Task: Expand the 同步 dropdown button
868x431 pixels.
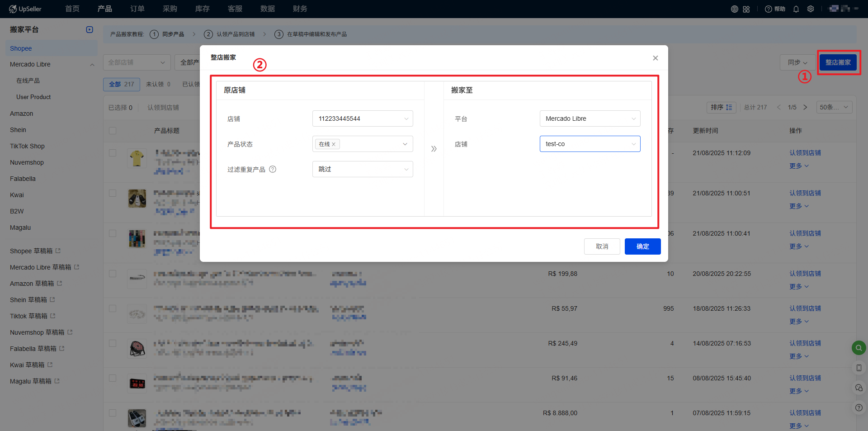Action: [797, 62]
